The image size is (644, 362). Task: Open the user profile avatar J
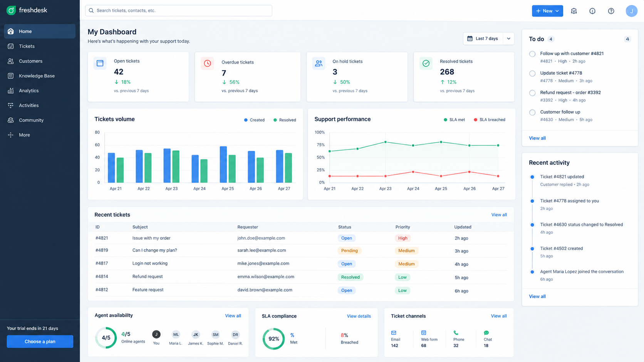click(631, 11)
